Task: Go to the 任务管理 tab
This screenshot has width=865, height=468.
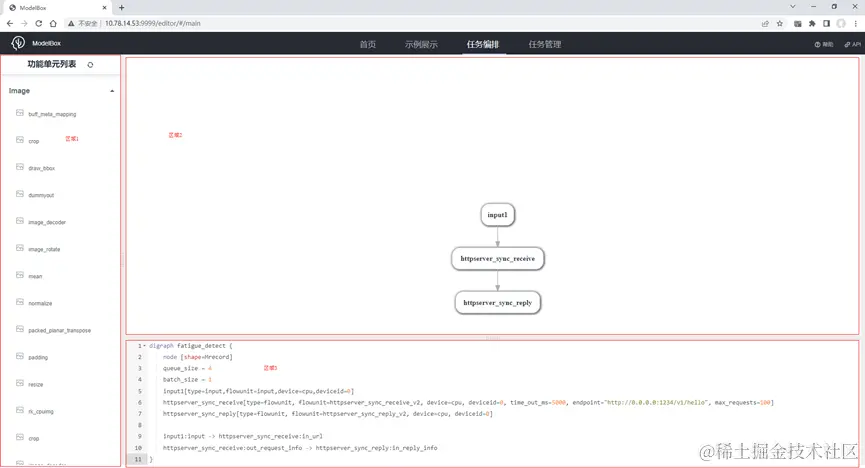Action: click(x=545, y=44)
